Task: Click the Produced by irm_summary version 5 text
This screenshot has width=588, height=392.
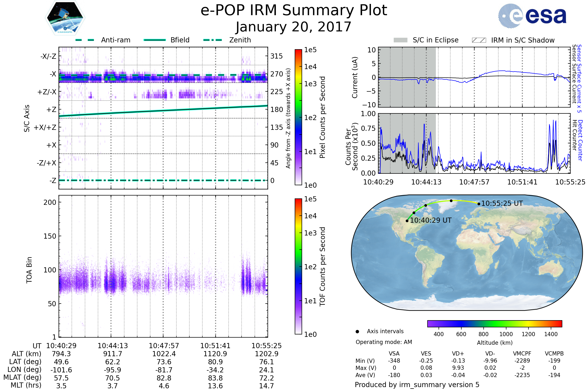Action: pos(417,385)
